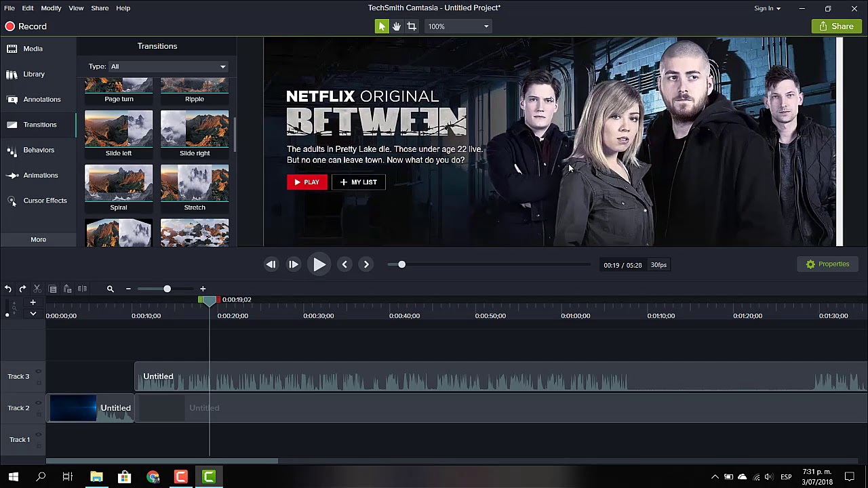Image resolution: width=868 pixels, height=488 pixels.
Task: Toggle Track 2 visibility eye
Action: pyautogui.click(x=38, y=403)
